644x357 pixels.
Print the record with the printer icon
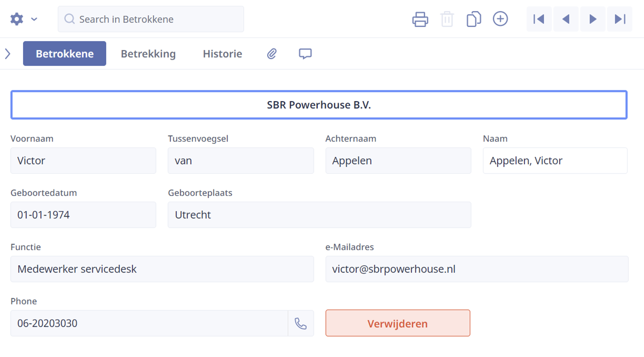click(420, 19)
